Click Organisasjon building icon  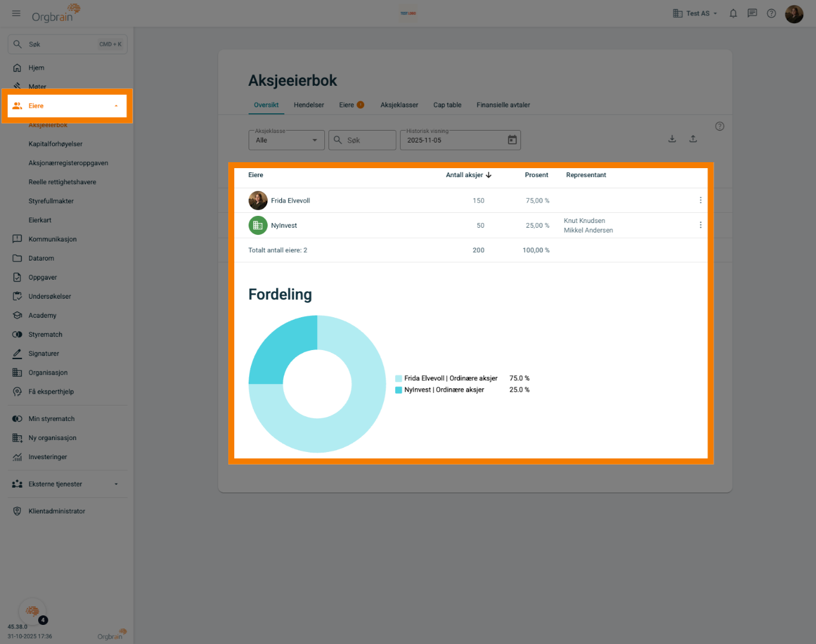pos(17,373)
